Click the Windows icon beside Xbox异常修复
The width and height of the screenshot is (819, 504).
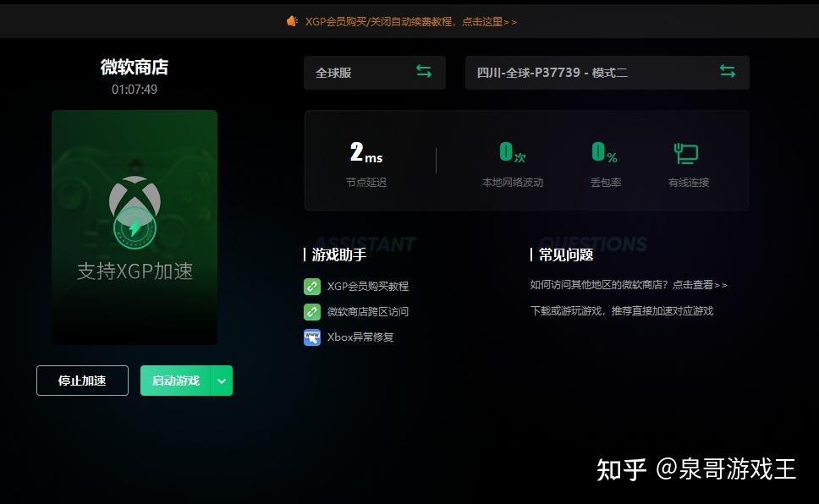click(312, 337)
